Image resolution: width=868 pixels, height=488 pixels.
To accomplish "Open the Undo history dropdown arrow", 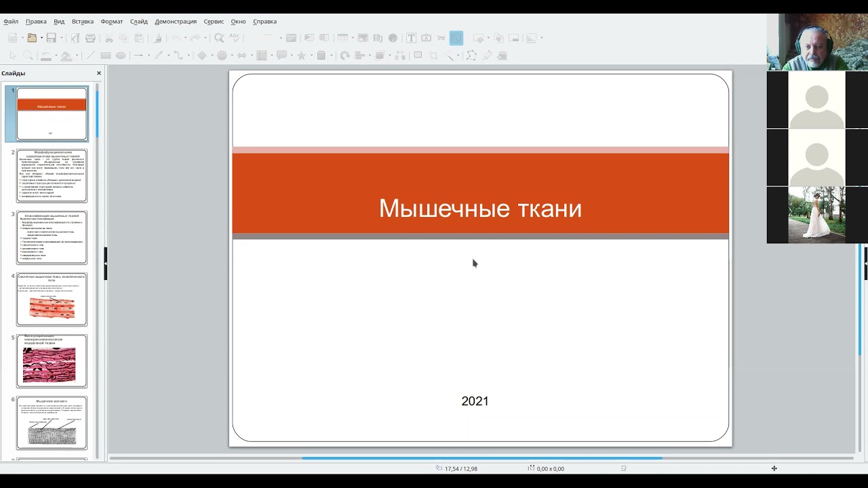I will coord(185,38).
